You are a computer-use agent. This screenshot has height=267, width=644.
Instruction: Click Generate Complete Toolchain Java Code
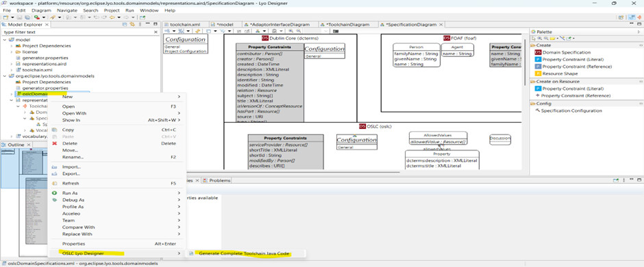point(245,253)
